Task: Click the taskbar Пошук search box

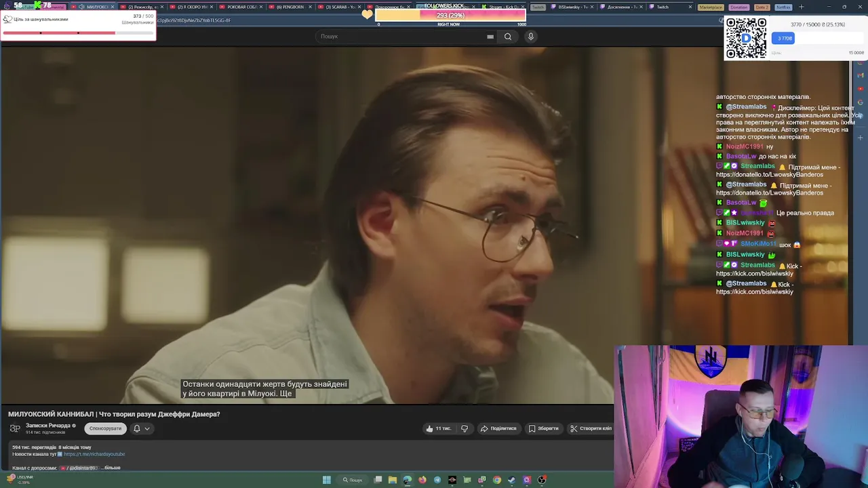Action: 353,480
